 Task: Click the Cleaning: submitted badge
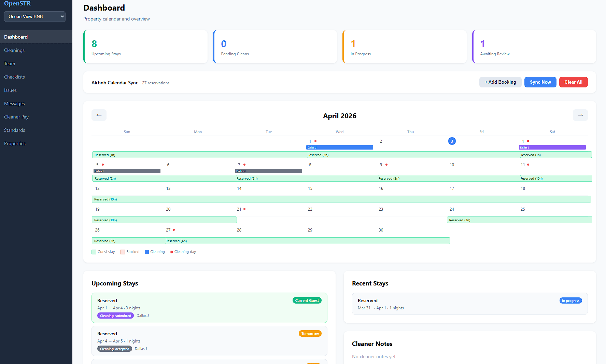pyautogui.click(x=115, y=316)
